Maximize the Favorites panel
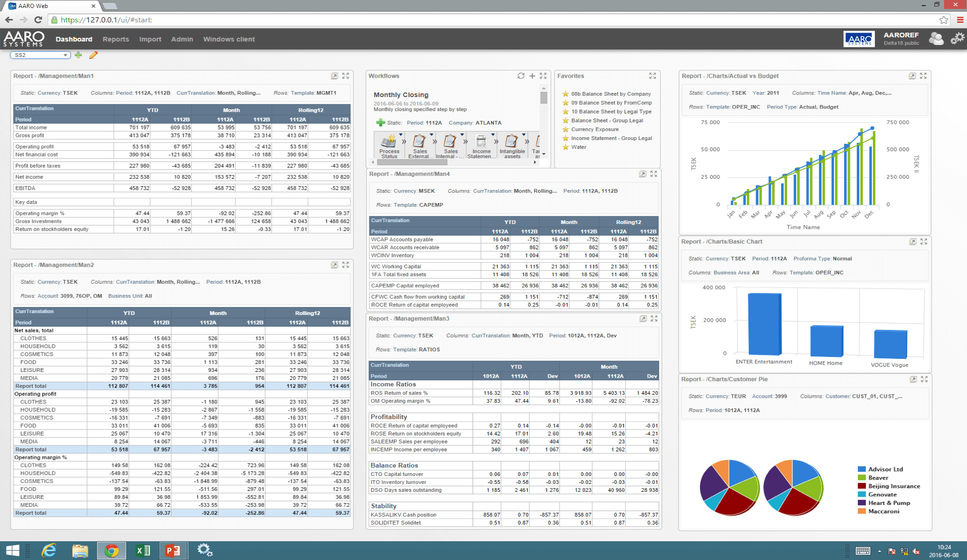967x560 pixels. [653, 76]
